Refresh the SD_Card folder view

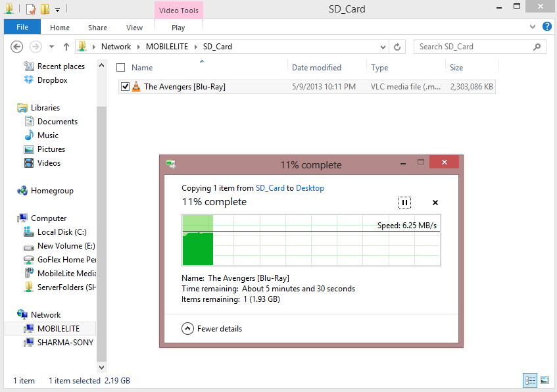tap(397, 47)
